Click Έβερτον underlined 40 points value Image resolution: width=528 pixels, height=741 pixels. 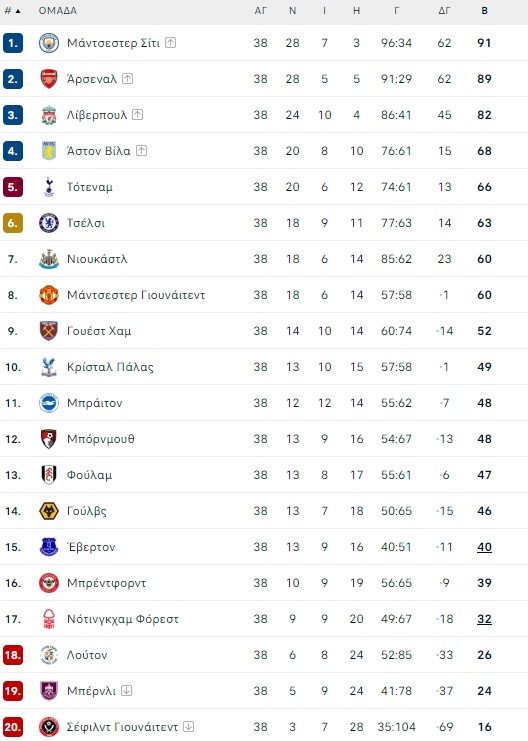tap(484, 547)
